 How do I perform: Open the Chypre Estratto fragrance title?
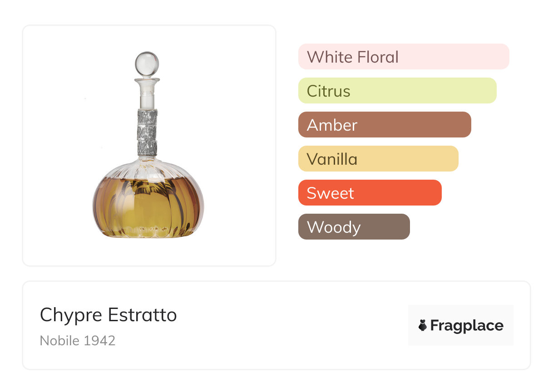(108, 315)
